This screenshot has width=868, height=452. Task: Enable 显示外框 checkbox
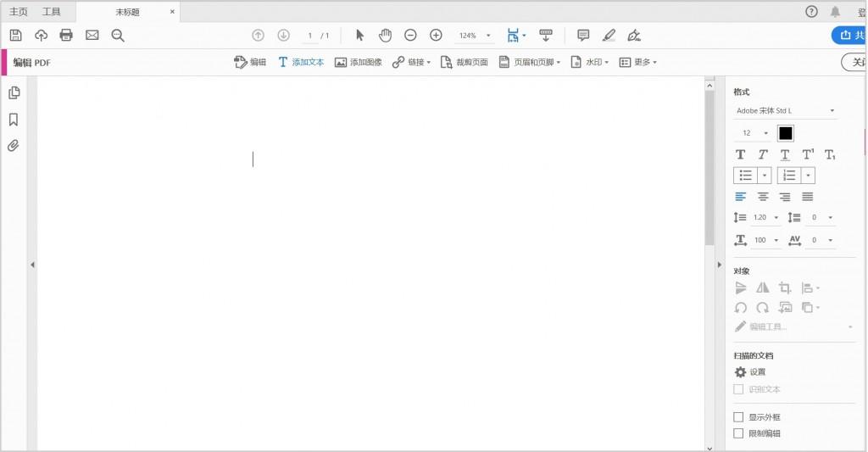738,417
